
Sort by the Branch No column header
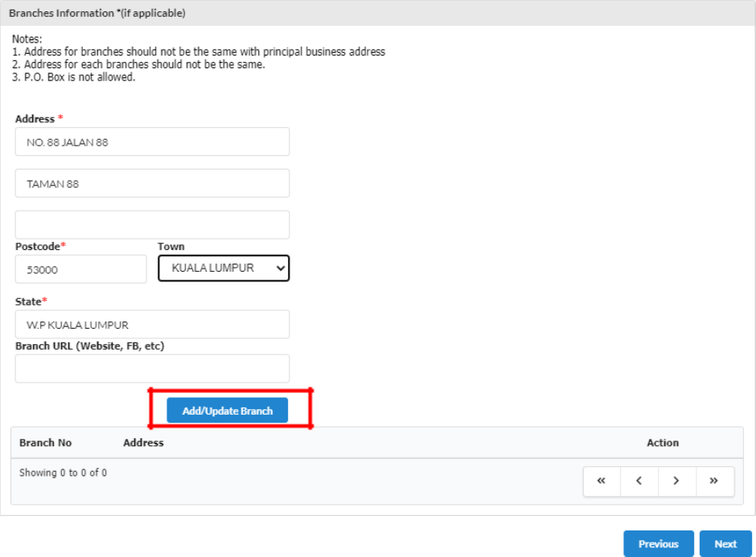click(x=46, y=443)
